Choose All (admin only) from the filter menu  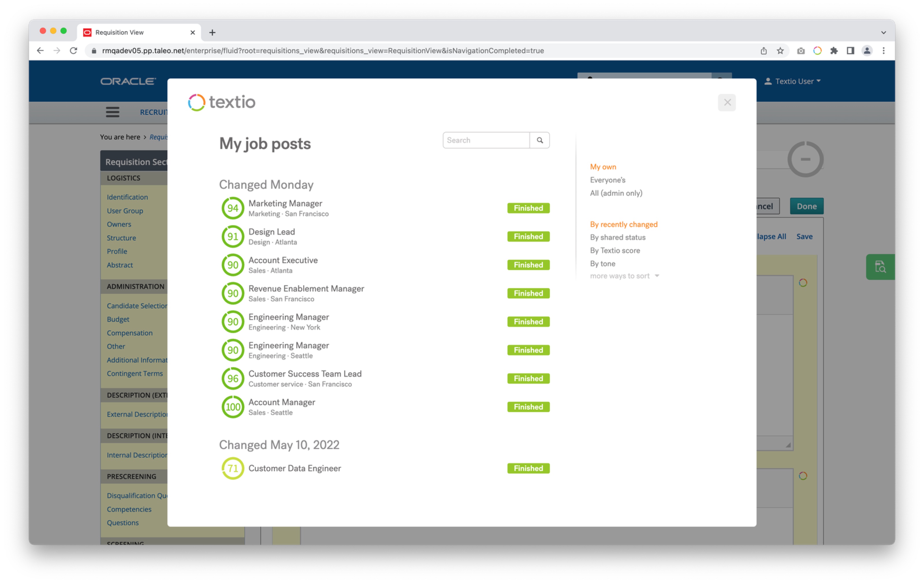(616, 193)
